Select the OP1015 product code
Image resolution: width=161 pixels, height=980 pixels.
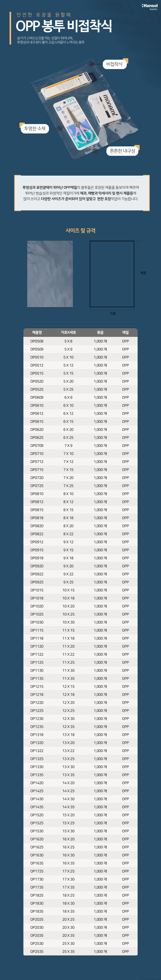click(37, 590)
